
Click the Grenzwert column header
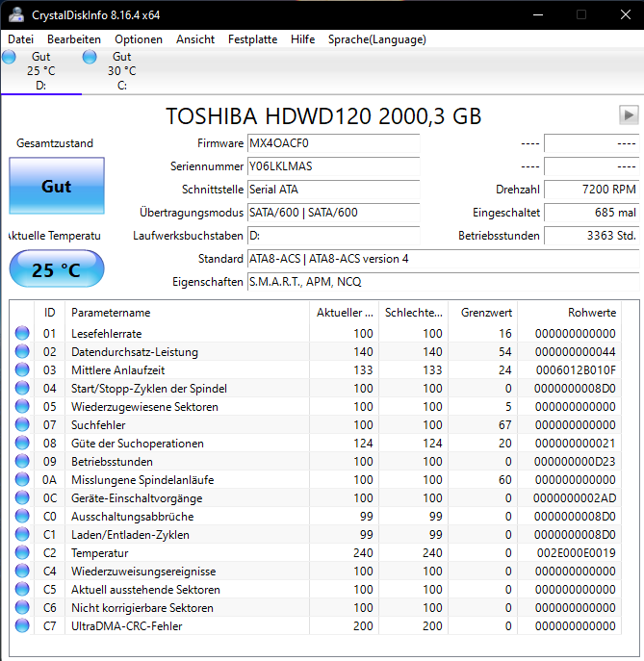483,313
